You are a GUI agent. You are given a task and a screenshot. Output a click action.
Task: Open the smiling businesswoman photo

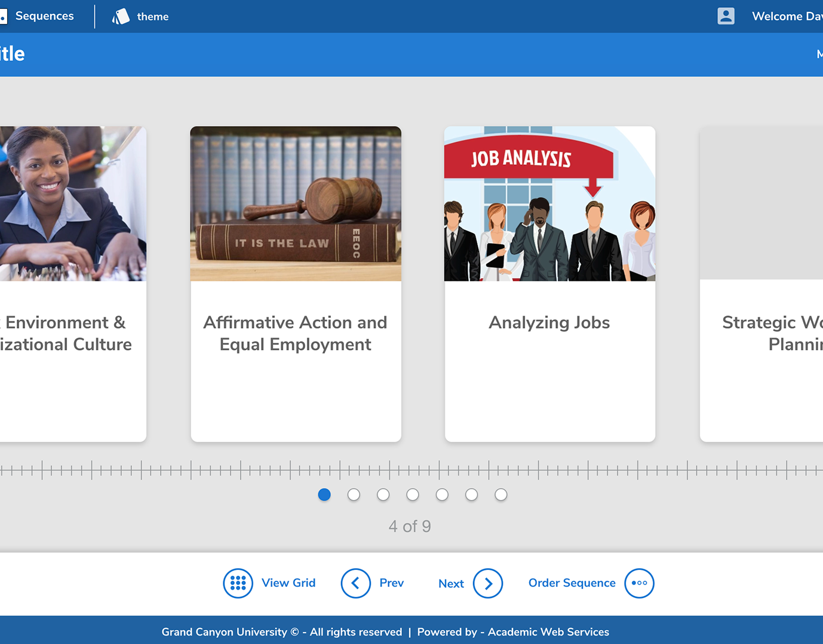(x=73, y=204)
